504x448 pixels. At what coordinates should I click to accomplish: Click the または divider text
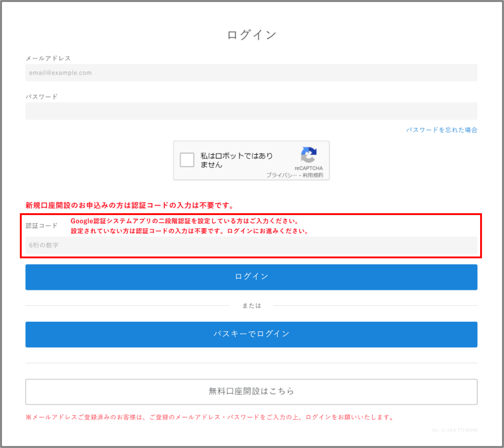(x=252, y=306)
